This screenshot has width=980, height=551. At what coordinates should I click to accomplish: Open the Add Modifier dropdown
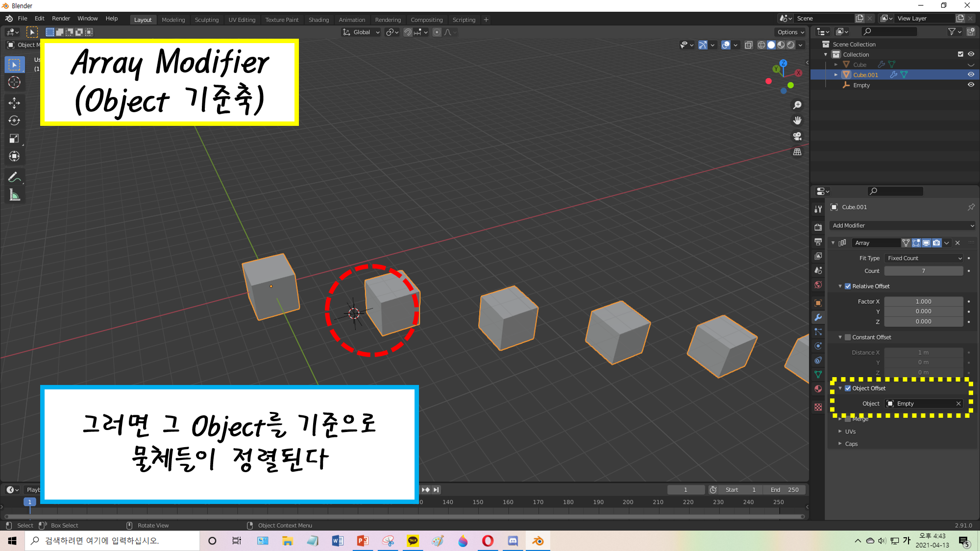coord(903,225)
